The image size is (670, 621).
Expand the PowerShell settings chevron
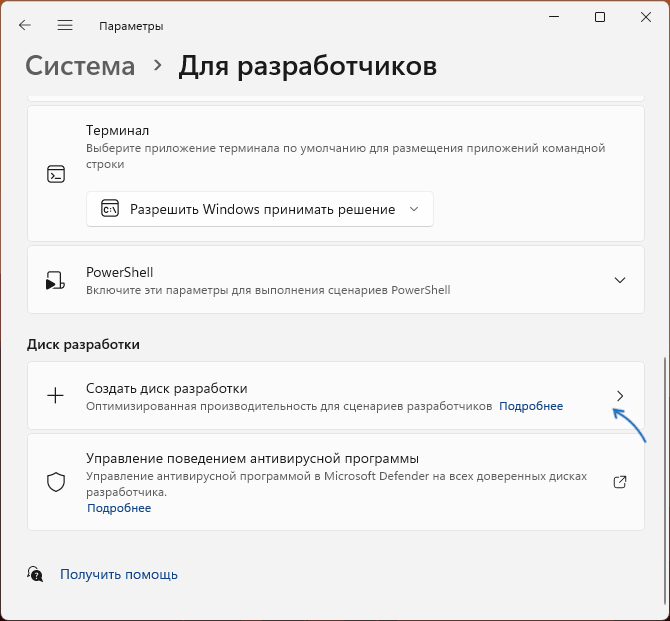point(620,280)
